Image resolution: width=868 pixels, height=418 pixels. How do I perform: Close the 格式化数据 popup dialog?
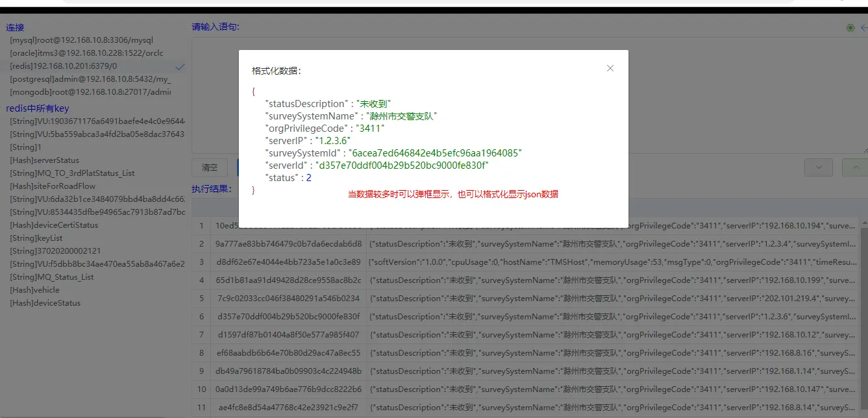point(610,68)
